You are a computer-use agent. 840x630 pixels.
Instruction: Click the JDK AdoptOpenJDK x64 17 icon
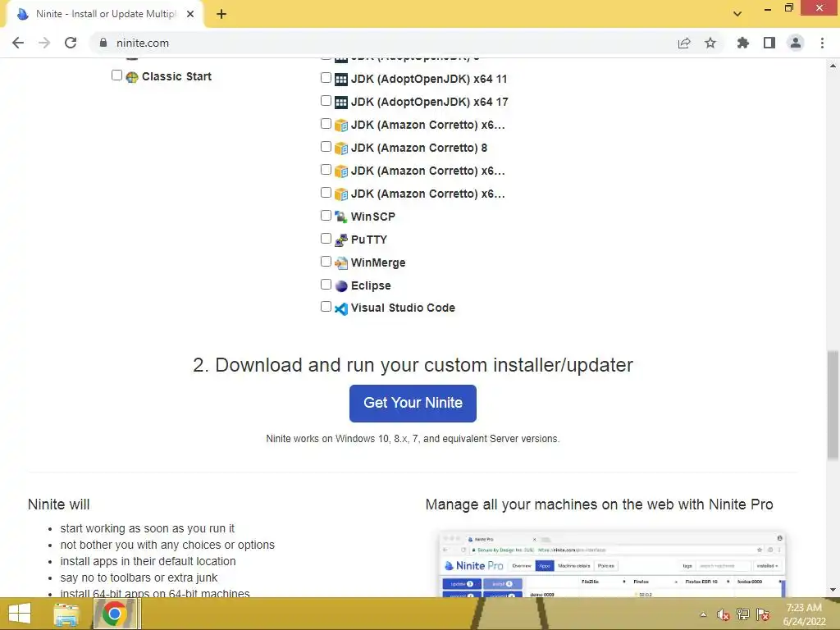click(x=340, y=102)
